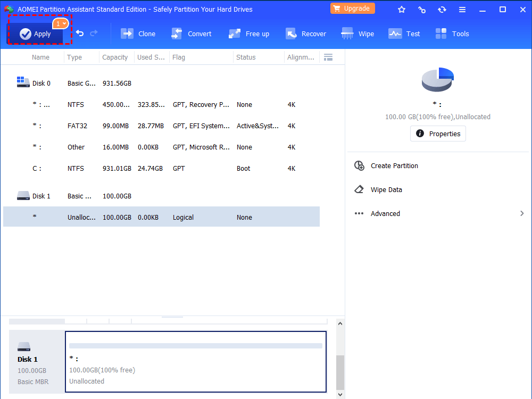Click the Apply checkmark button
The width and height of the screenshot is (532, 399).
(x=35, y=34)
